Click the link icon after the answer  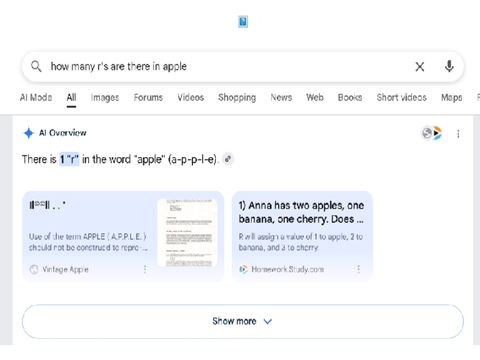[x=228, y=159]
